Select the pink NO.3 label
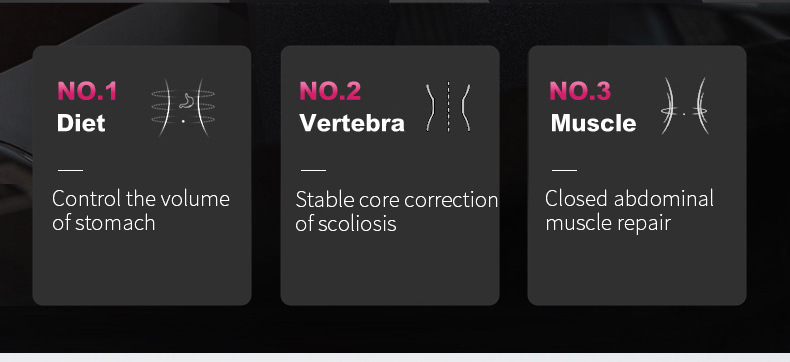Image resolution: width=790 pixels, height=362 pixels. click(x=580, y=91)
